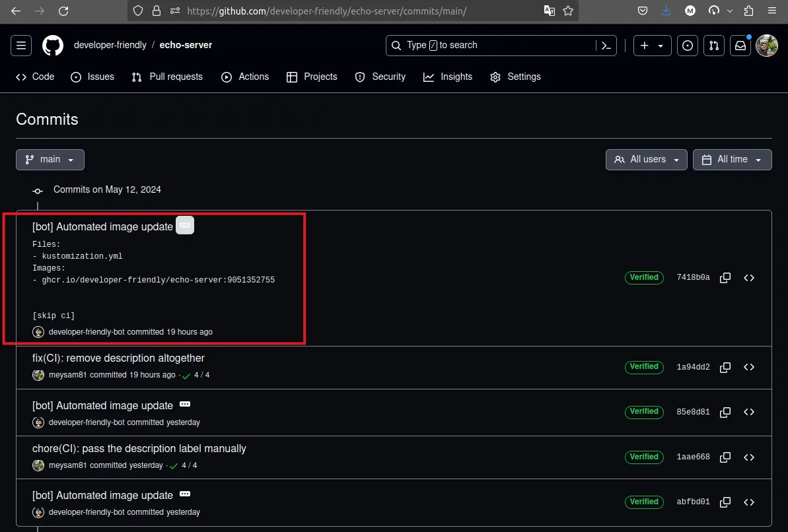Collapse the first commit's expanded description
The width and height of the screenshot is (788, 532).
tap(185, 226)
